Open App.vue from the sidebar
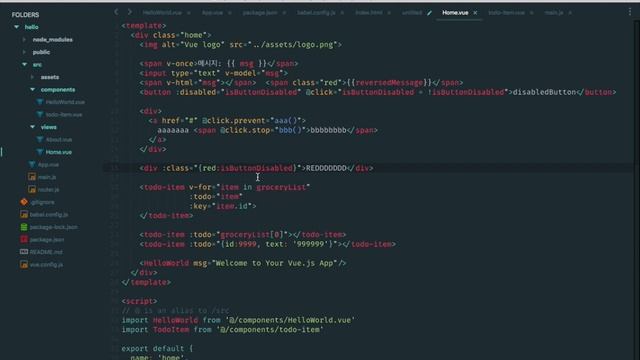The width and height of the screenshot is (640, 360). (x=48, y=164)
